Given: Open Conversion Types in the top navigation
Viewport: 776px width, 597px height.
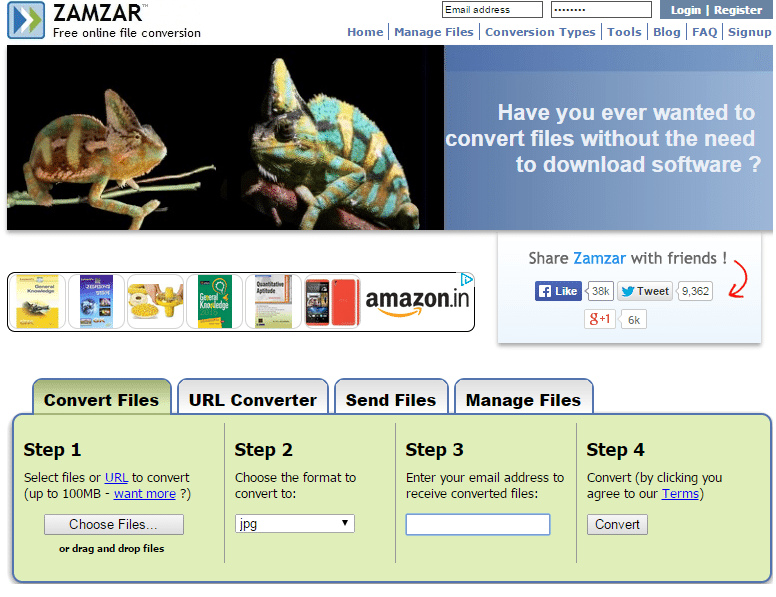Looking at the screenshot, I should 539,32.
